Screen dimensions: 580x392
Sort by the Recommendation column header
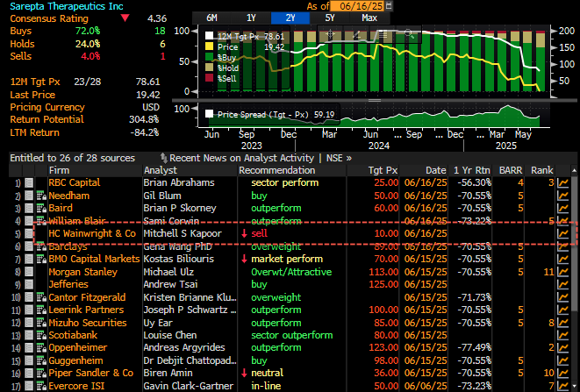(x=276, y=170)
